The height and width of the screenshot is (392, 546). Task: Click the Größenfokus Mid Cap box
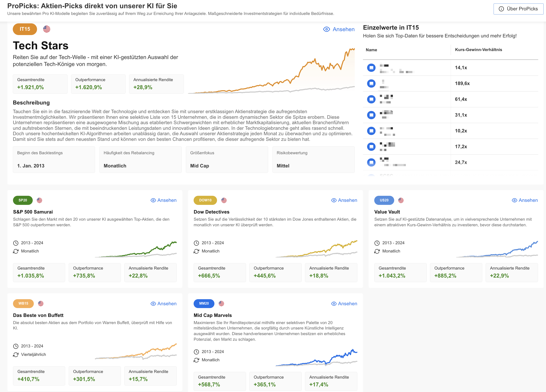click(x=227, y=159)
